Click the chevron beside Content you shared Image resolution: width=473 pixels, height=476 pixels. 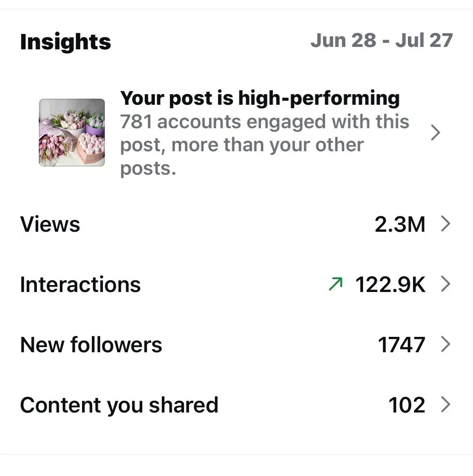point(445,404)
